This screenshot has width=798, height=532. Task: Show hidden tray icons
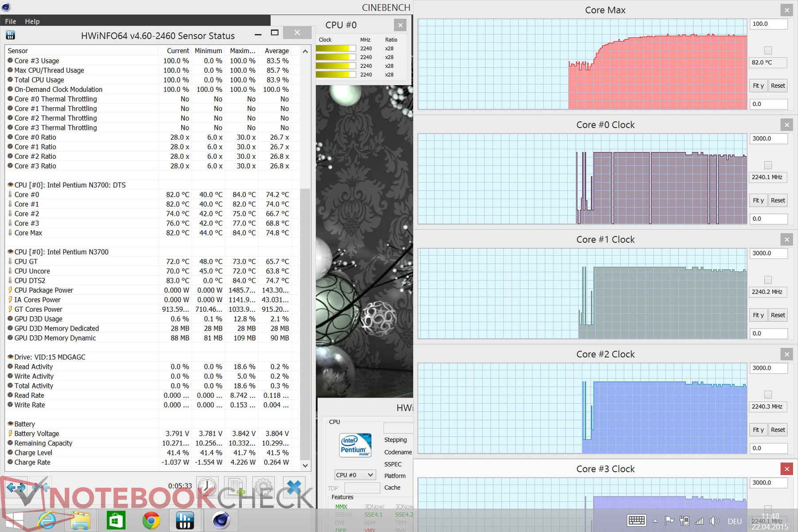click(655, 521)
